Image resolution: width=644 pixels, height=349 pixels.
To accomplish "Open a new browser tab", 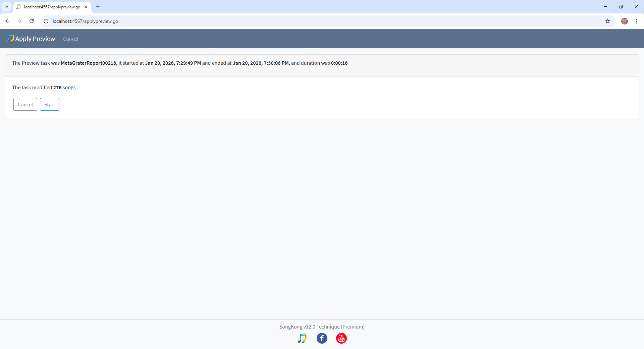I will (x=98, y=7).
